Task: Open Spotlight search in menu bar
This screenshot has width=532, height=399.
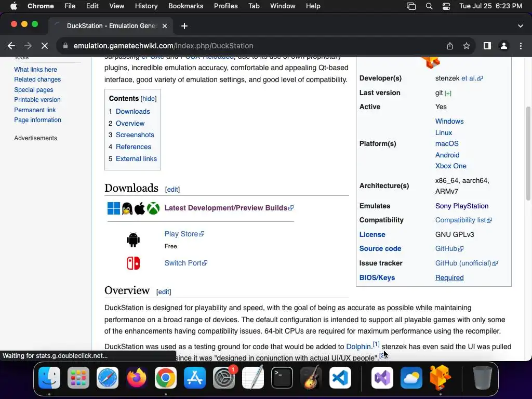Action: coord(429,6)
